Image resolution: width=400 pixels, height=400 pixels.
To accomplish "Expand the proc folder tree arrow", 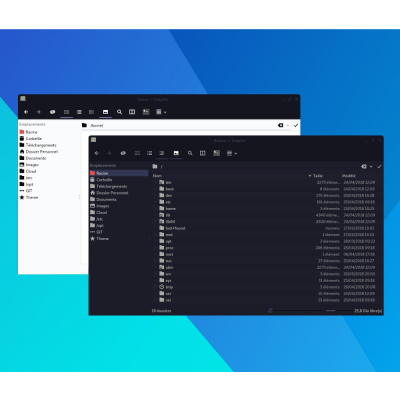I will (155, 248).
